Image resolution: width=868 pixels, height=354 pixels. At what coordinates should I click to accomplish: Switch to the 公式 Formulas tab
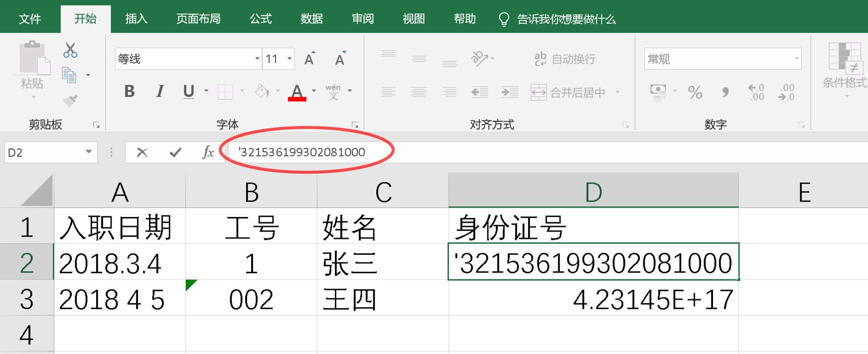[x=261, y=19]
